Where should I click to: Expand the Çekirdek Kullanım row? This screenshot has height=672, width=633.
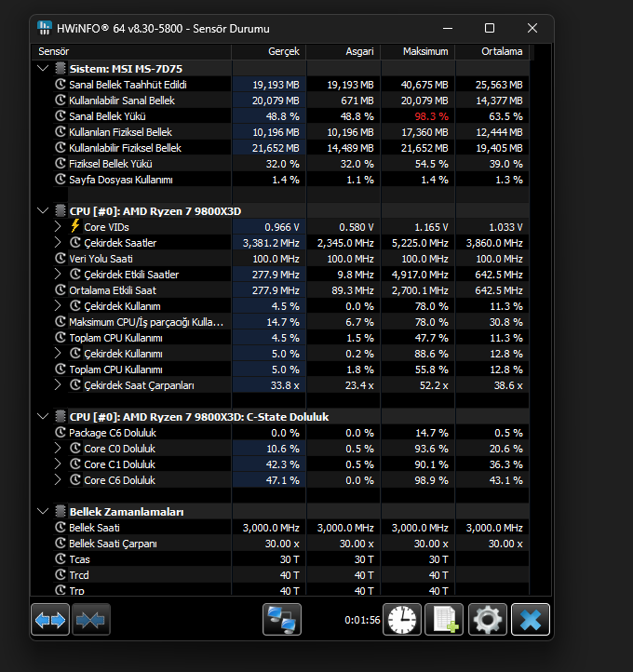click(58, 306)
